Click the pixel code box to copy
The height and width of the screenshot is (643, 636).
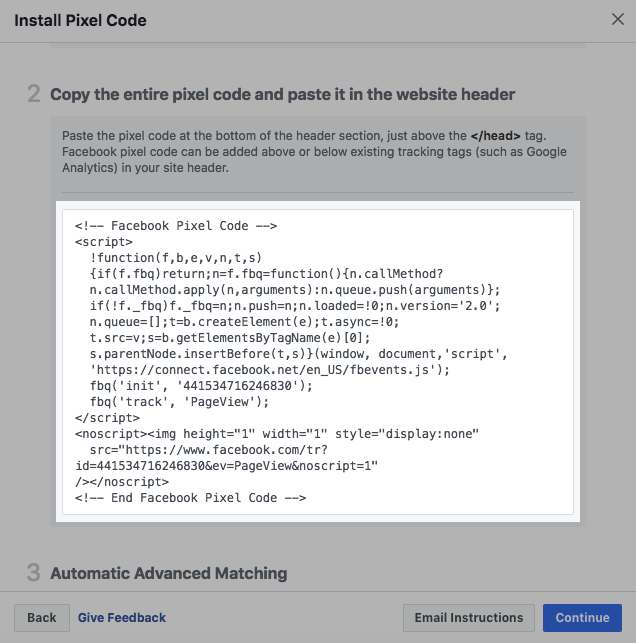[318, 362]
